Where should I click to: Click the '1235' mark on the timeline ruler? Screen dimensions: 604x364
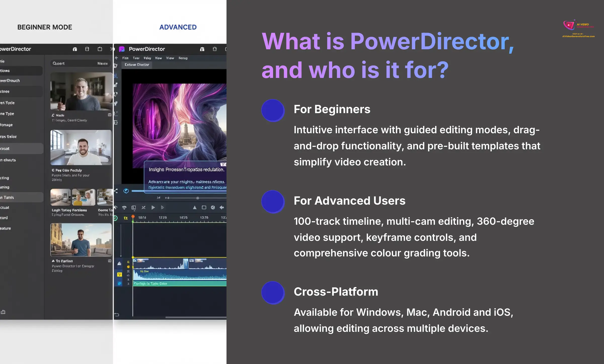coord(163,217)
